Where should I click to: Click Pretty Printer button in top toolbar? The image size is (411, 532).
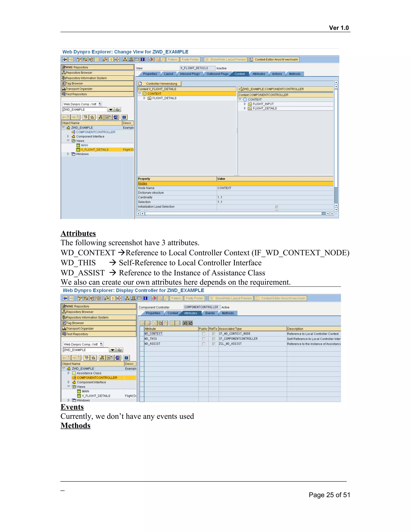[x=190, y=59]
